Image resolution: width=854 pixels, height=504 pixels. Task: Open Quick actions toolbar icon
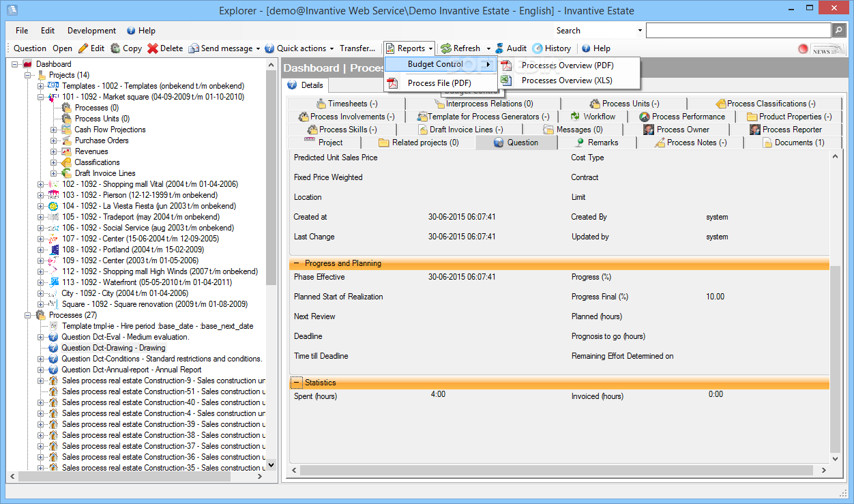(x=269, y=48)
